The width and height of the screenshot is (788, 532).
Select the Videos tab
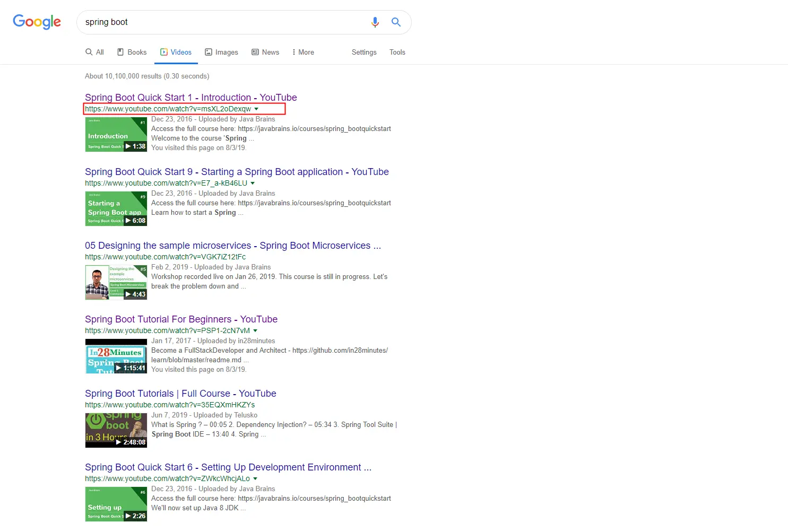tap(176, 52)
